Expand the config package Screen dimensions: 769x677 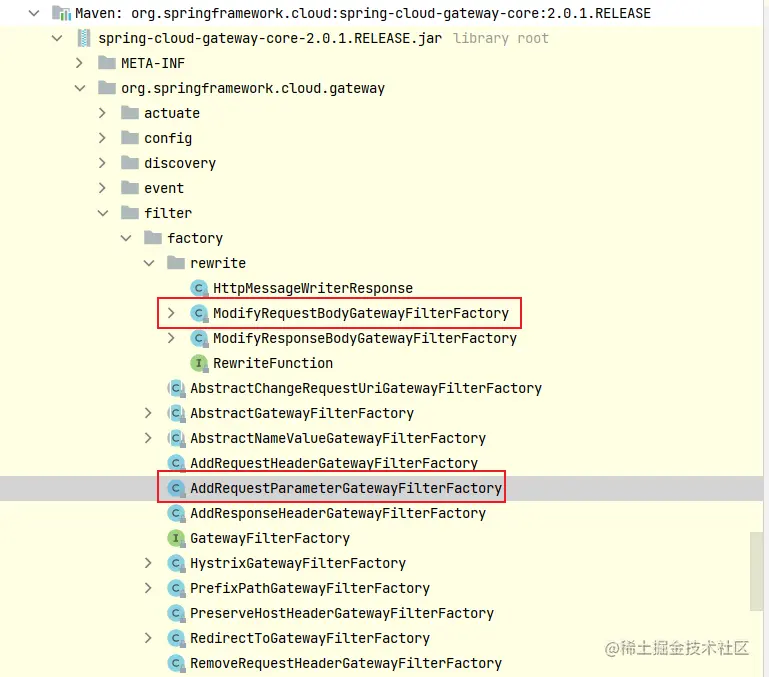[x=102, y=138]
